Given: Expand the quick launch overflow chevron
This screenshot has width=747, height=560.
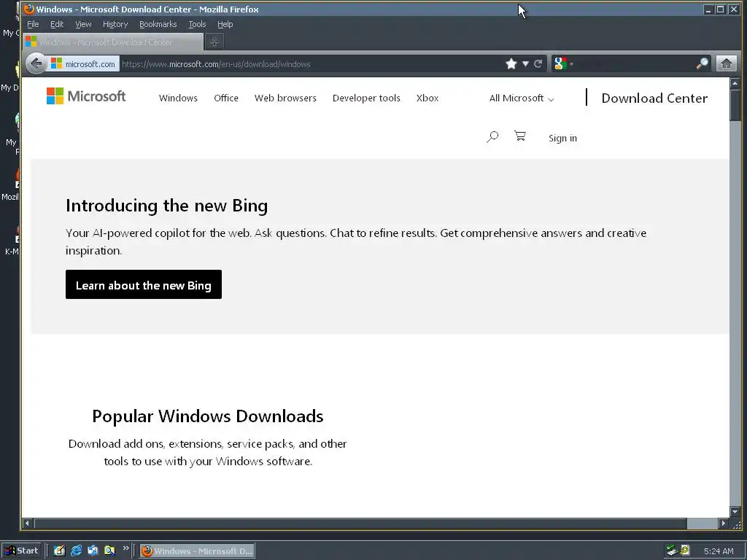Looking at the screenshot, I should coord(125,548).
